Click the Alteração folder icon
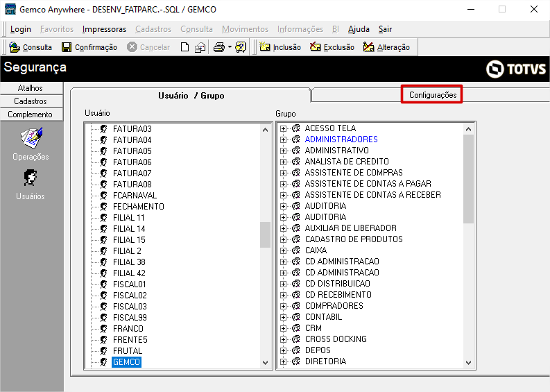This screenshot has height=392, width=550. click(x=369, y=46)
